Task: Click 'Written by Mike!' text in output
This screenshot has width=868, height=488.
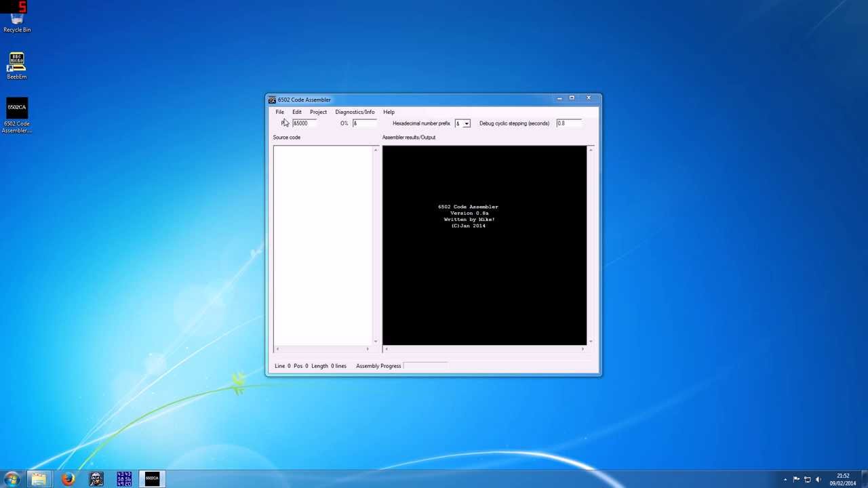Action: pos(469,220)
